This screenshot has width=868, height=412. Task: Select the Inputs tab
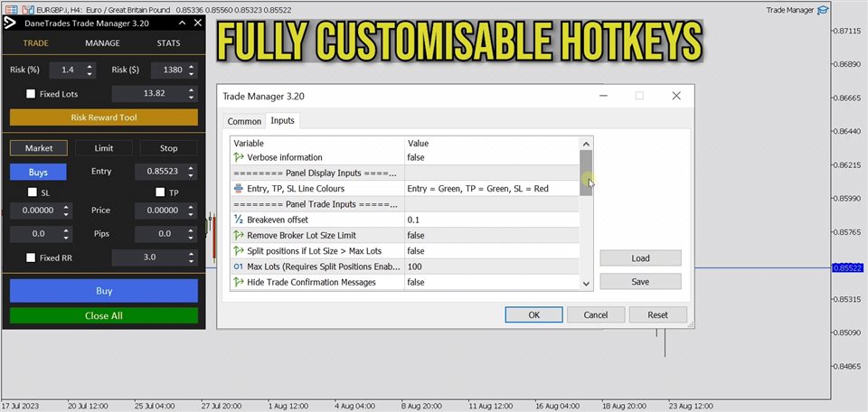(x=282, y=120)
